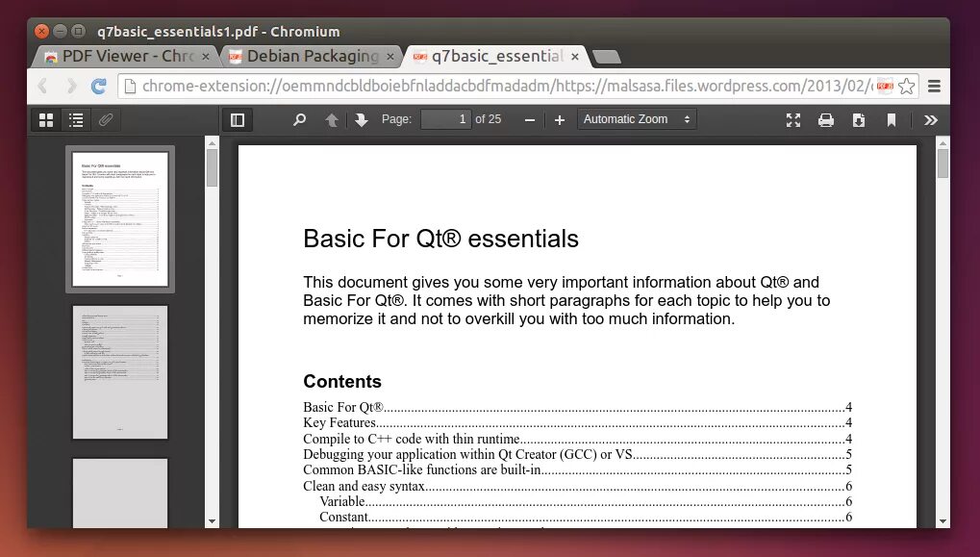
Task: Go back in browser history
Action: tap(42, 86)
